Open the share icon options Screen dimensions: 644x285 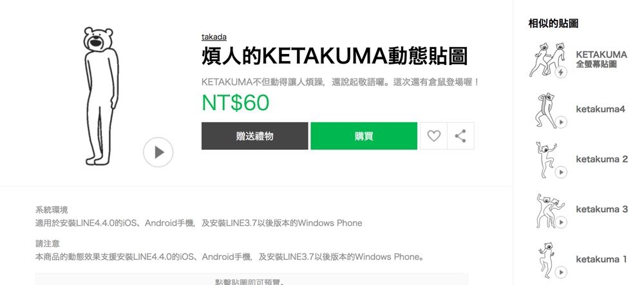tap(460, 136)
